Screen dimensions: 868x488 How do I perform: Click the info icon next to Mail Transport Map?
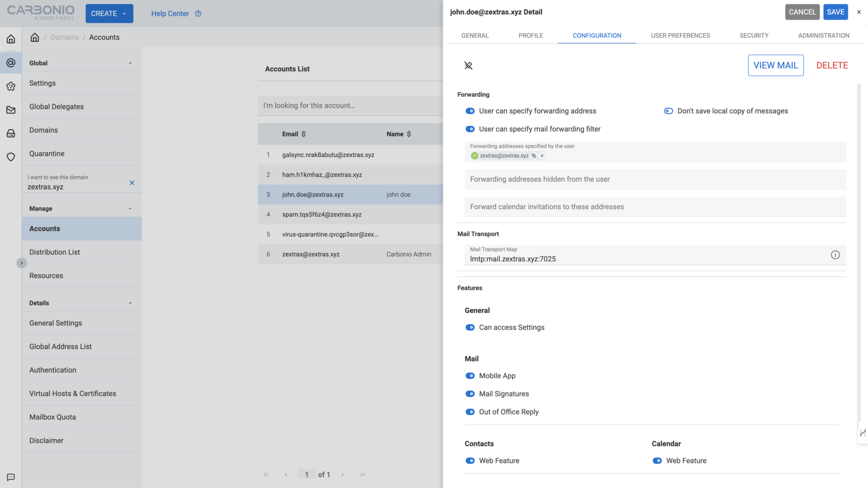click(x=835, y=255)
